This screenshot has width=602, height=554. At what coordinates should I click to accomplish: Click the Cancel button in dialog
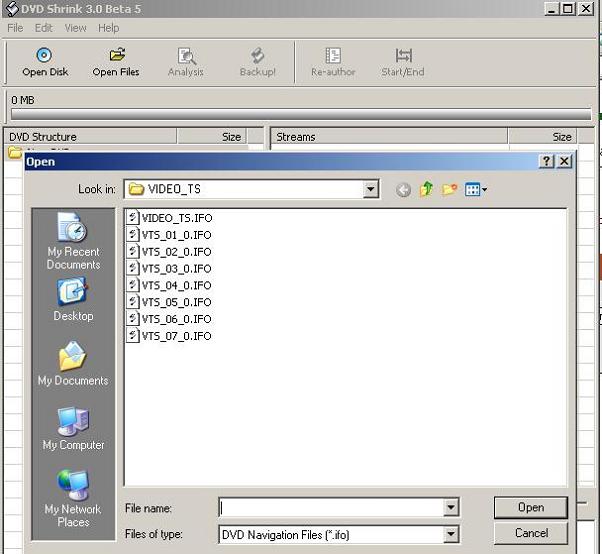[x=531, y=533]
